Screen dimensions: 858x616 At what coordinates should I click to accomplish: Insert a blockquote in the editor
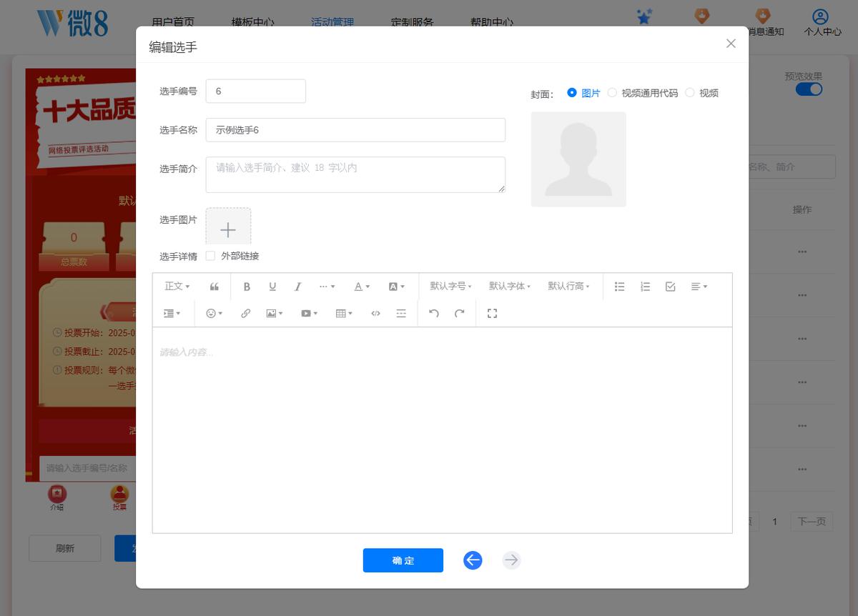coord(214,287)
